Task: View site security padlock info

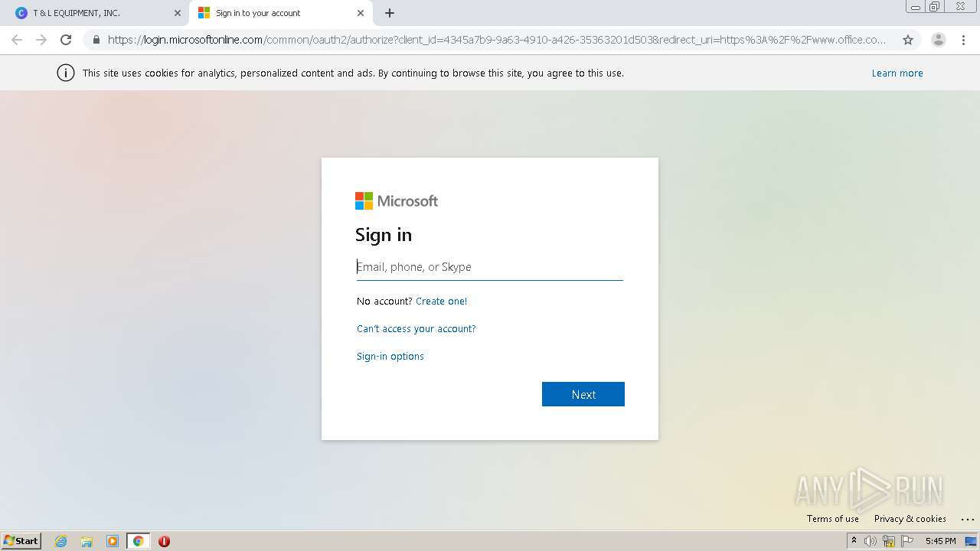Action: (96, 40)
